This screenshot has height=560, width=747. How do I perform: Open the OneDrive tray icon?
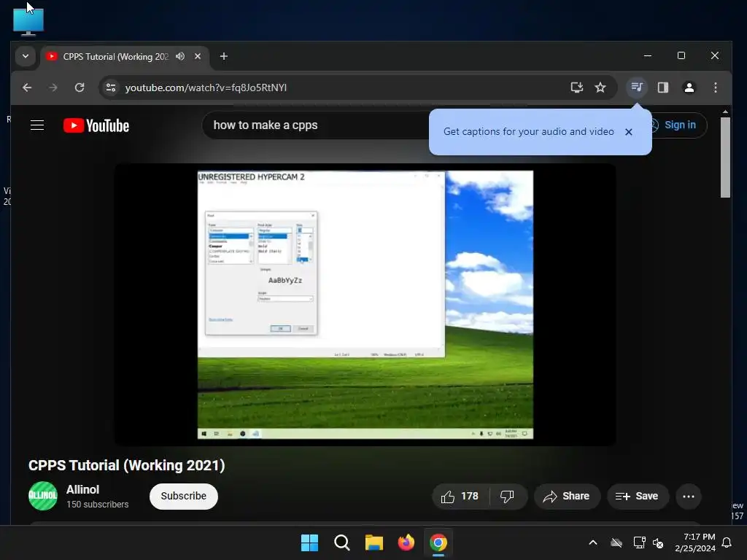(x=616, y=542)
